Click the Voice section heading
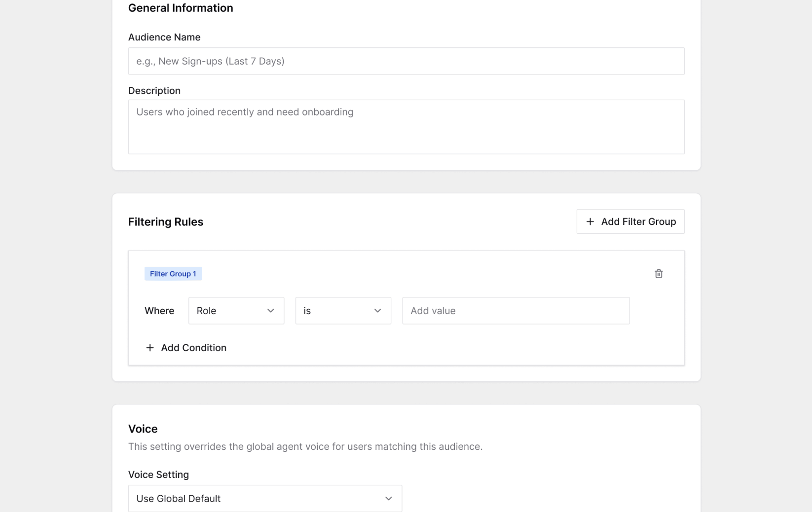The height and width of the screenshot is (512, 812). click(x=143, y=429)
